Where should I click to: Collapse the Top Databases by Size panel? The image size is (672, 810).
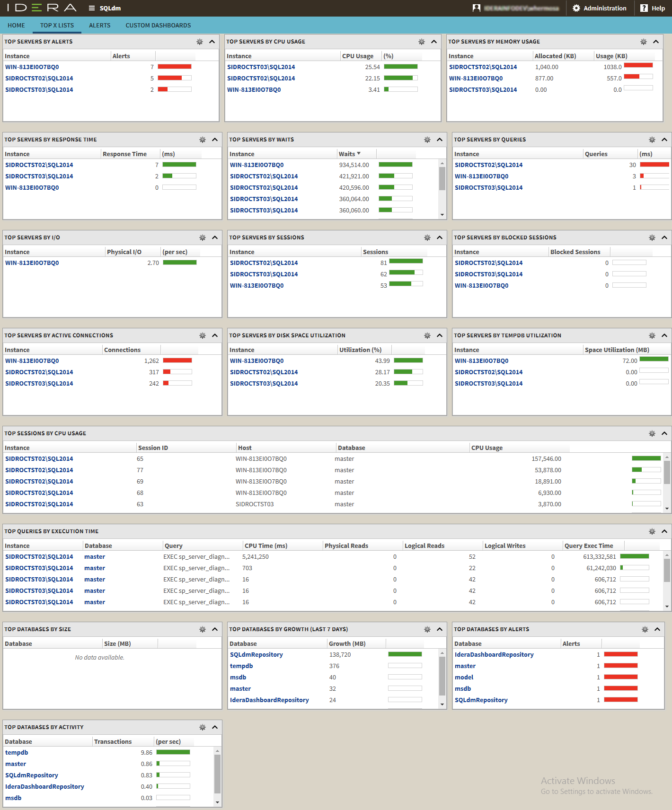click(215, 629)
